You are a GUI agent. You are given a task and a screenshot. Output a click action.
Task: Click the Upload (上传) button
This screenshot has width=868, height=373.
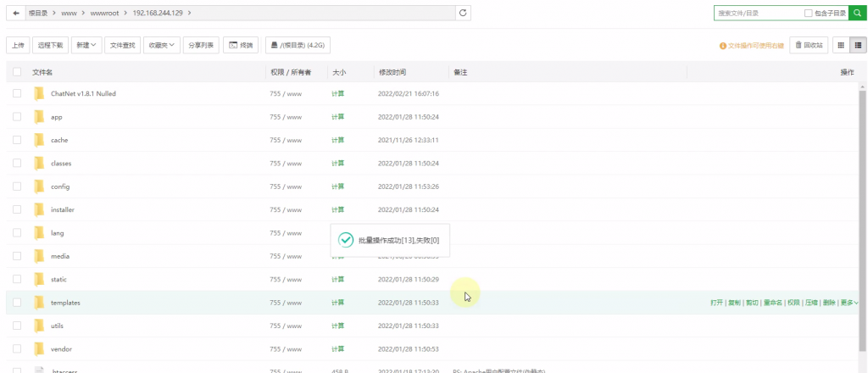pos(17,45)
